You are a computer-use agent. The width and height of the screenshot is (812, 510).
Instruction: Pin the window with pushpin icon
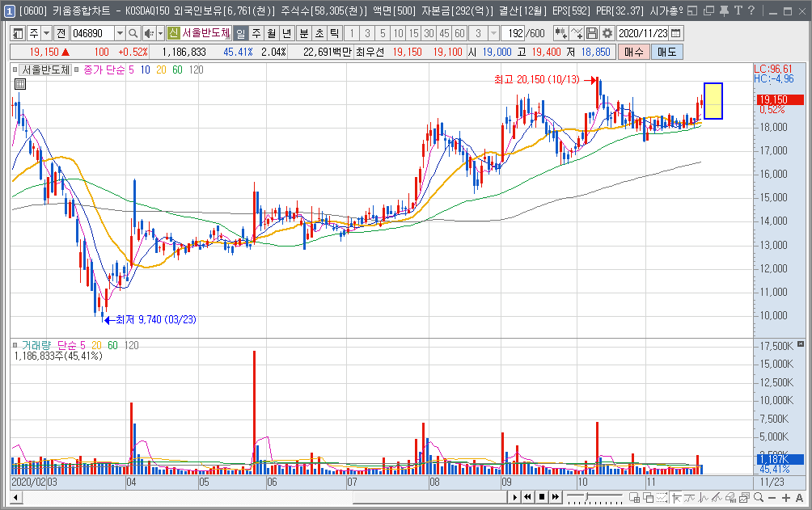[x=724, y=11]
